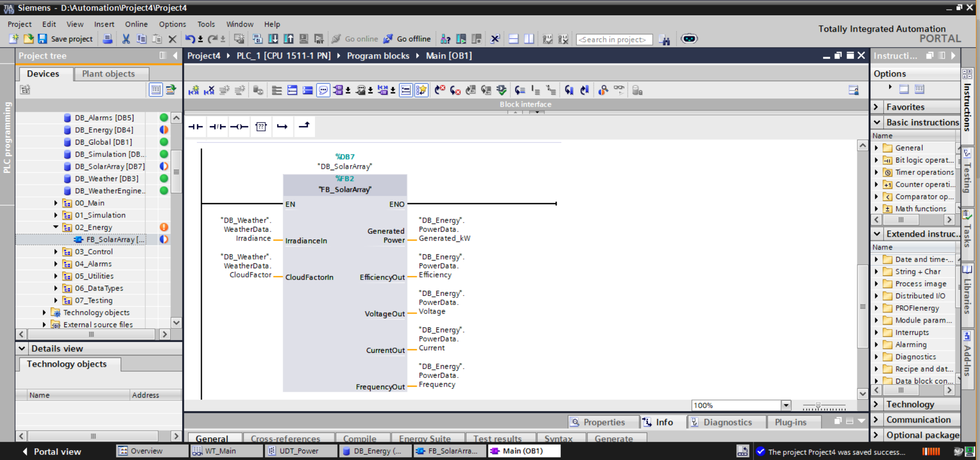
Task: Open the Properties tab
Action: tap(604, 422)
